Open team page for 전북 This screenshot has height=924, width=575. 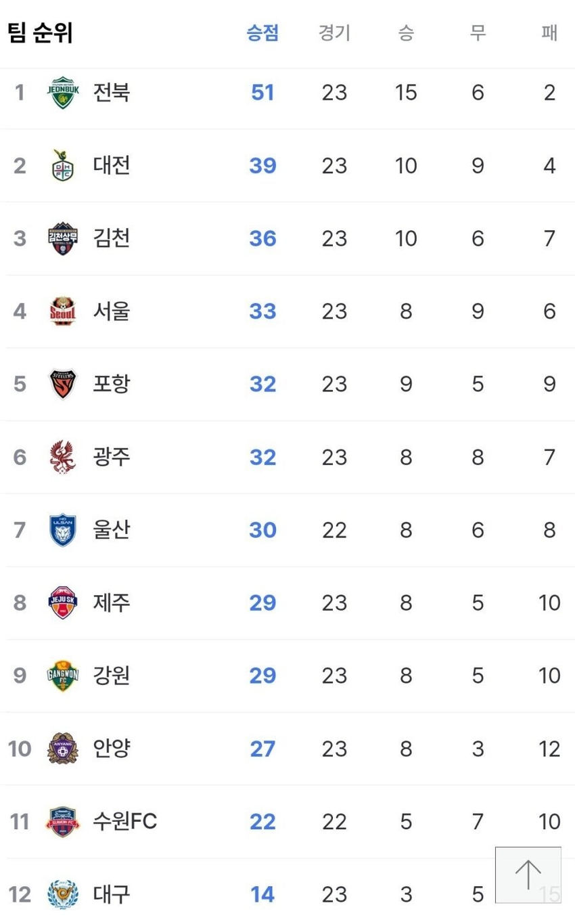pos(112,92)
